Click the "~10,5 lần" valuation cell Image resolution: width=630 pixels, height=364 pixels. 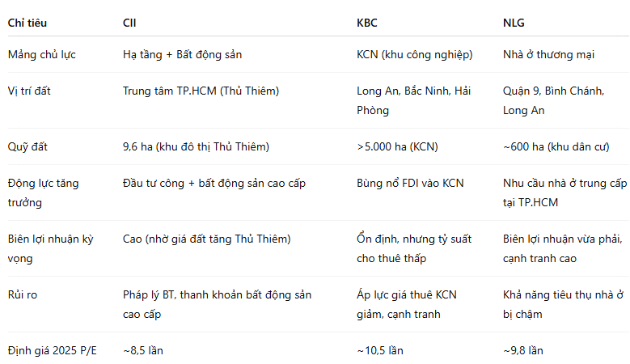click(x=380, y=350)
